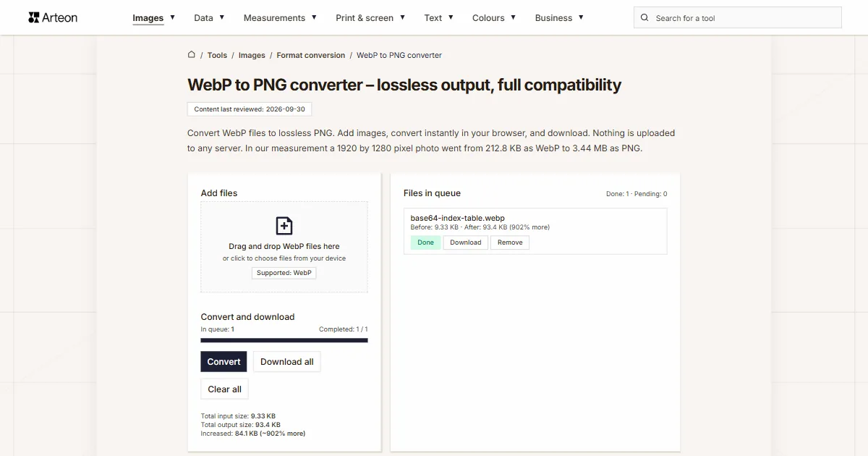Open the Text menu

click(439, 17)
